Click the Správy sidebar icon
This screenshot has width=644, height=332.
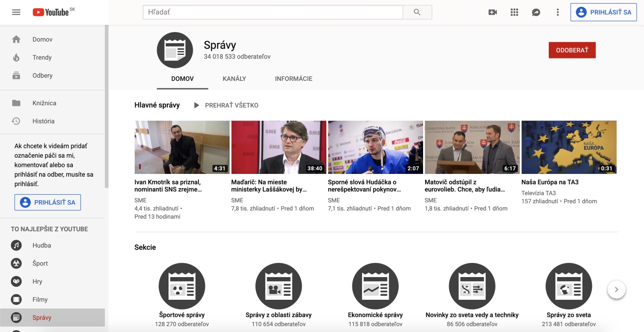tap(16, 317)
